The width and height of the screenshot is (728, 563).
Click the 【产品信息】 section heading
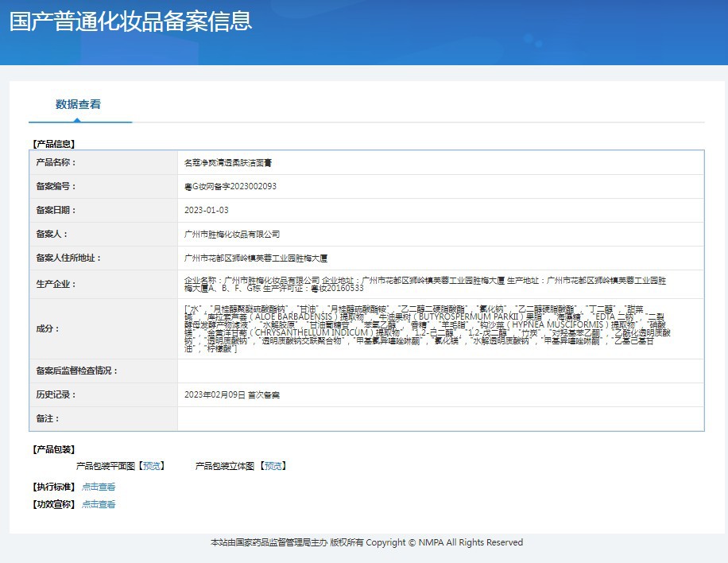click(53, 144)
